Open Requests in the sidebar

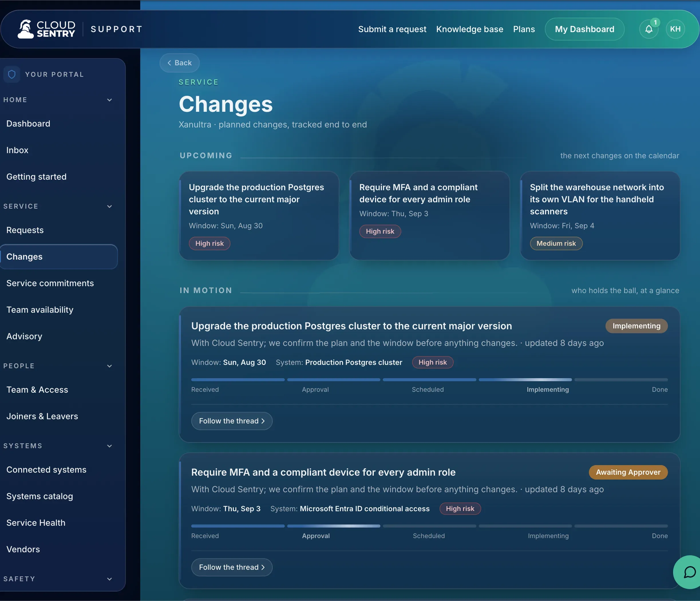click(x=59, y=230)
